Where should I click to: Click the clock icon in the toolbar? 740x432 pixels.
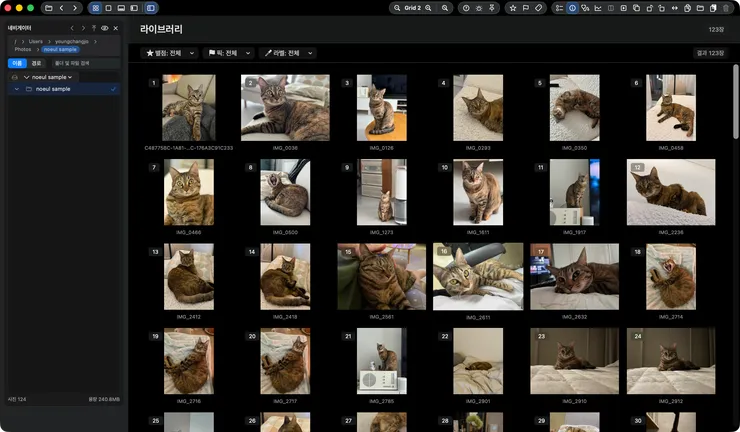tap(466, 8)
